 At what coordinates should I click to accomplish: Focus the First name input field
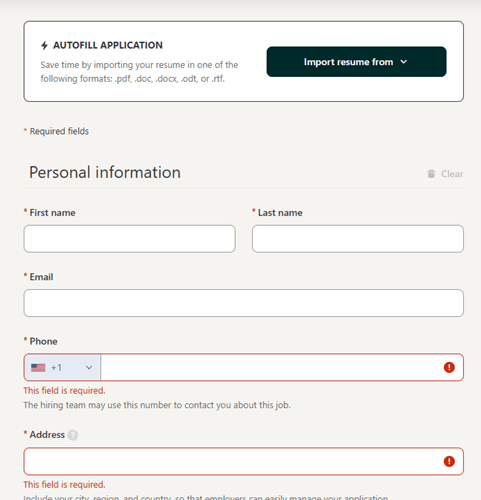coord(130,239)
